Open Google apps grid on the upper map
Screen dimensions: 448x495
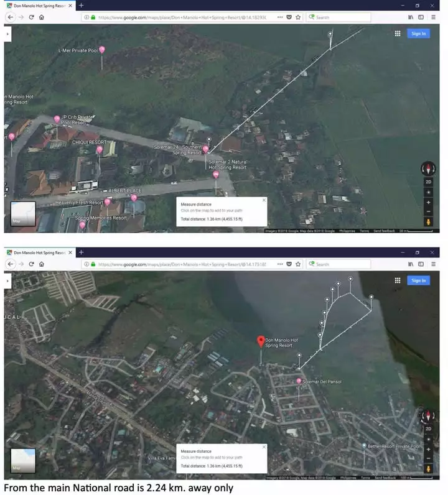[398, 34]
